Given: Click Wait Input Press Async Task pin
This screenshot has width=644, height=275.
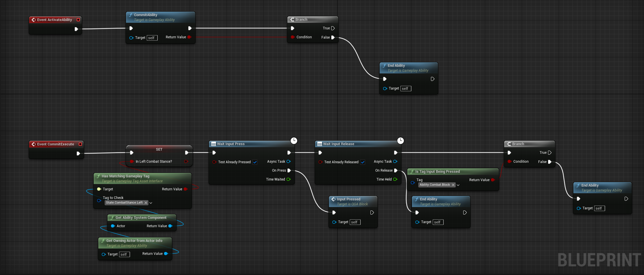Looking at the screenshot, I should coord(289,162).
